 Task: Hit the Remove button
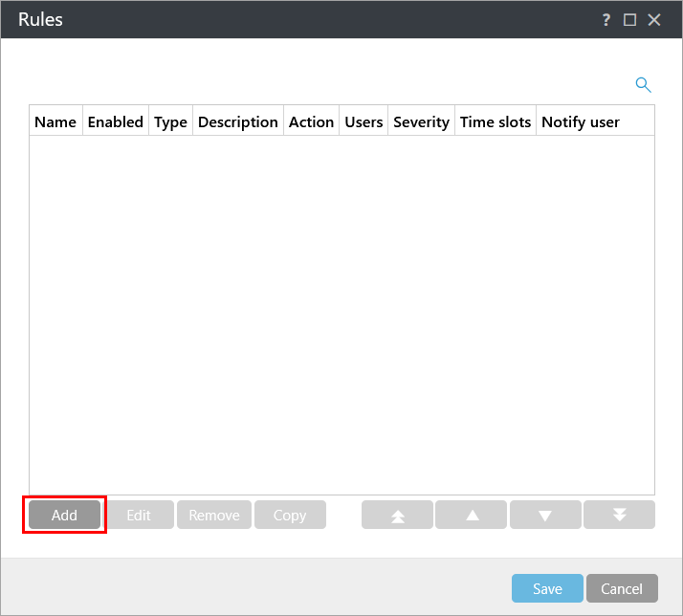pos(214,515)
